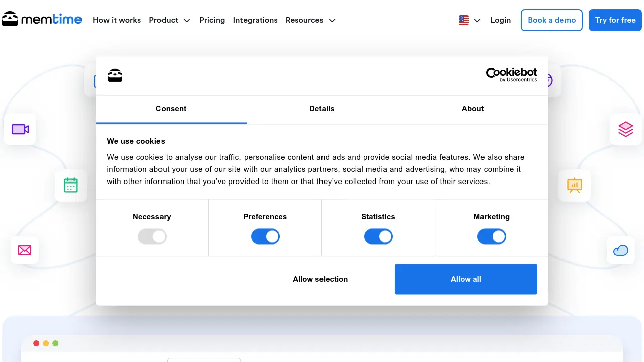The width and height of the screenshot is (644, 362).
Task: Toggle the Necessary cookies switch
Action: (152, 236)
